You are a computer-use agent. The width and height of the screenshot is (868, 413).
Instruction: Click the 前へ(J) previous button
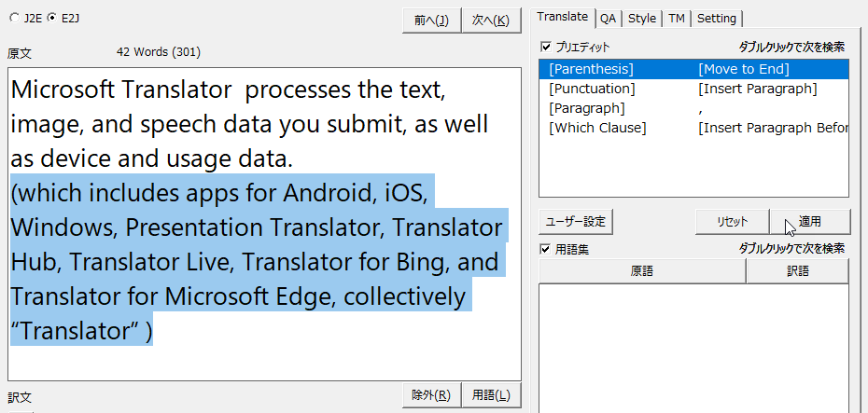(x=430, y=20)
